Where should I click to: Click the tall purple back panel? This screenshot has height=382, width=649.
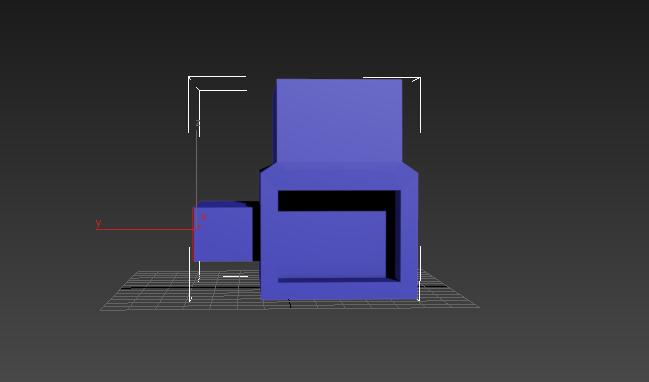(339, 120)
